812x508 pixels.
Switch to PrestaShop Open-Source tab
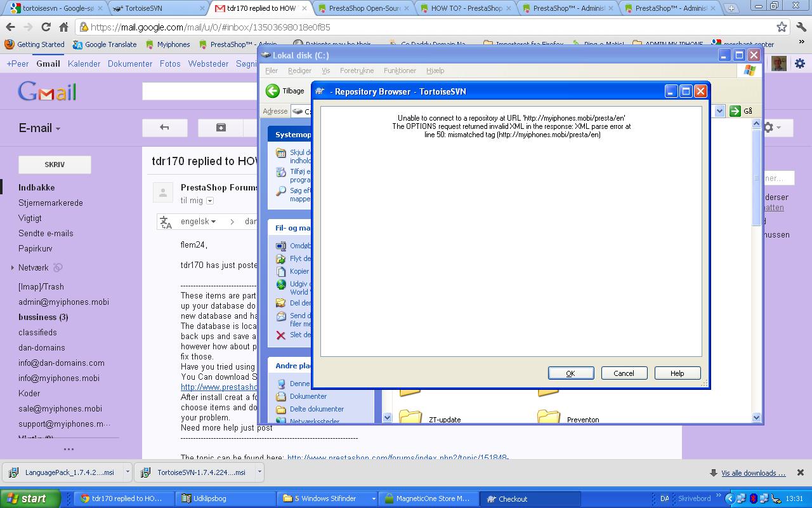[x=364, y=8]
